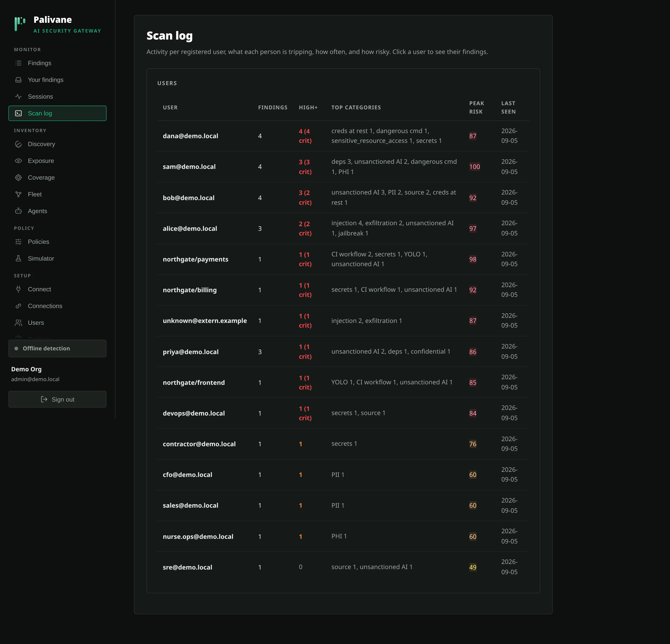Select devops@demo.local user
The image size is (670, 644).
(343, 413)
